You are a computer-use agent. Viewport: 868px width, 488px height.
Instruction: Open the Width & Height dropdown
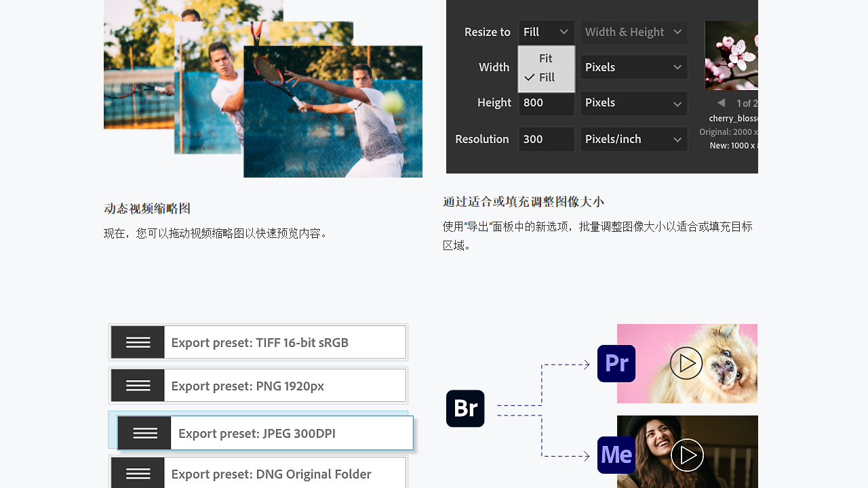pyautogui.click(x=633, y=32)
